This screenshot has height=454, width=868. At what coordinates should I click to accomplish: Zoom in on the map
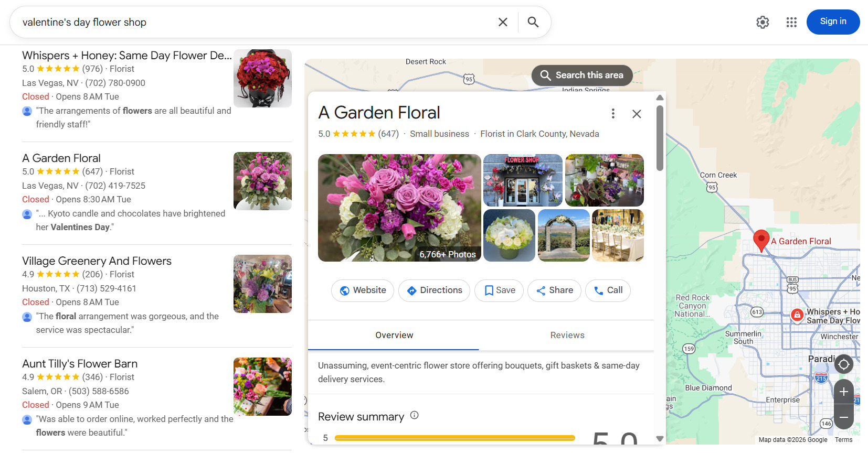(x=843, y=392)
